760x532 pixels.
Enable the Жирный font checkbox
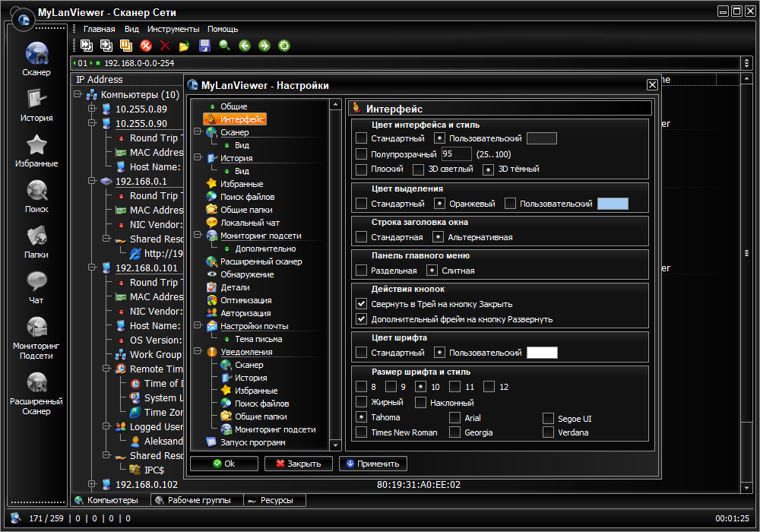[x=361, y=402]
